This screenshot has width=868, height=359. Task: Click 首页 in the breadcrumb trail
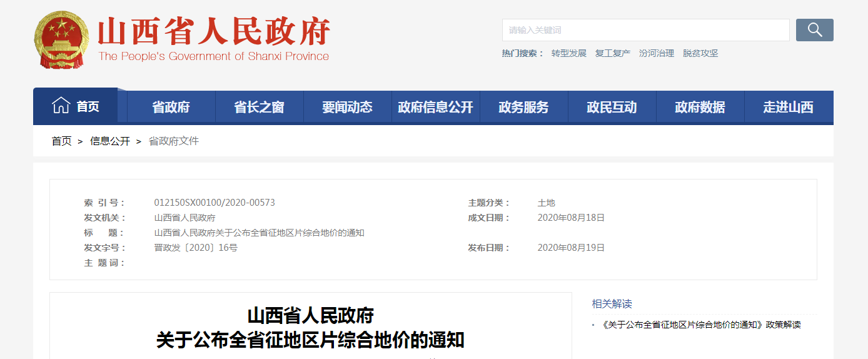click(61, 141)
